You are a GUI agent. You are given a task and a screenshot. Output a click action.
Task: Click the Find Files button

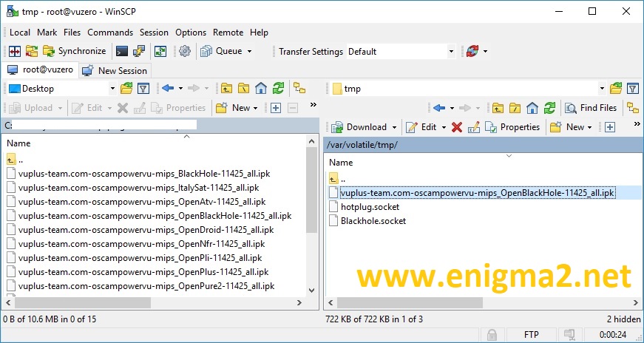point(591,108)
